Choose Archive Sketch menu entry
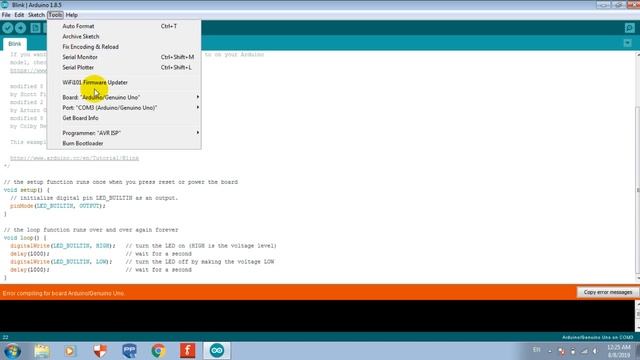Viewport: 640px width, 360px height. click(124, 36)
